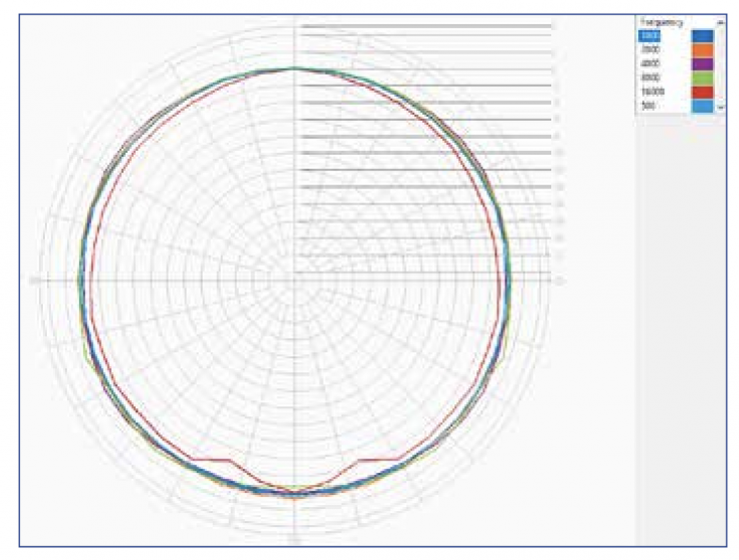Image resolution: width=739 pixels, height=560 pixels.
Task: Click the center origin of polar plot
Action: coord(295,280)
